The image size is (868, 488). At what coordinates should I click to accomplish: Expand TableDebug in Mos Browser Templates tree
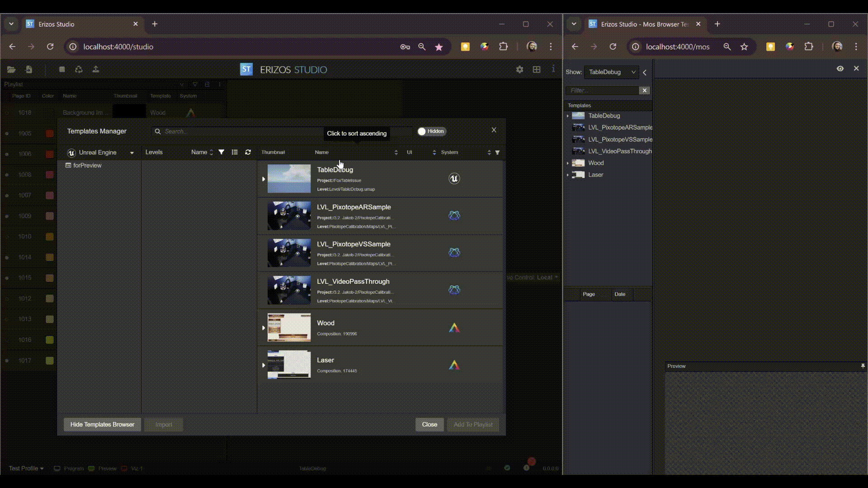568,116
